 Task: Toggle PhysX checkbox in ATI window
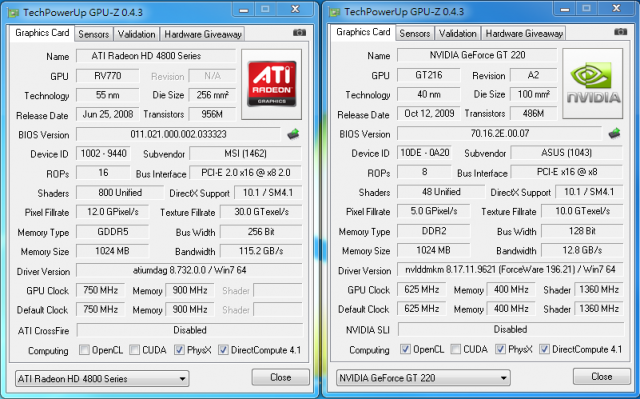pyautogui.click(x=179, y=350)
